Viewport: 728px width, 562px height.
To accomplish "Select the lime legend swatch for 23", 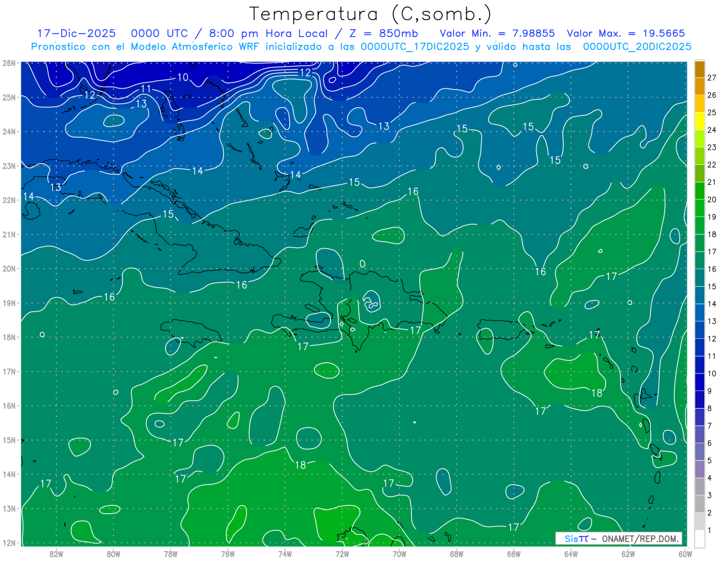I will coord(700,139).
